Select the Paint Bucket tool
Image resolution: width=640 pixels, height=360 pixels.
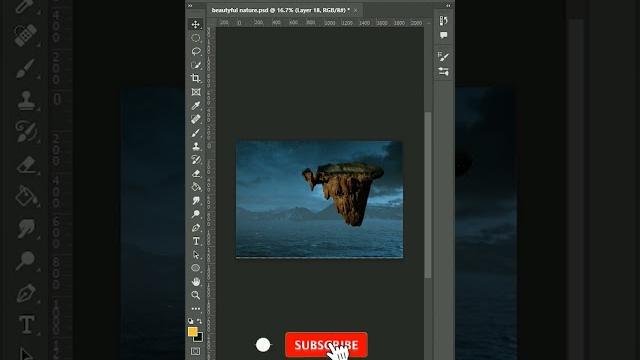[196, 187]
